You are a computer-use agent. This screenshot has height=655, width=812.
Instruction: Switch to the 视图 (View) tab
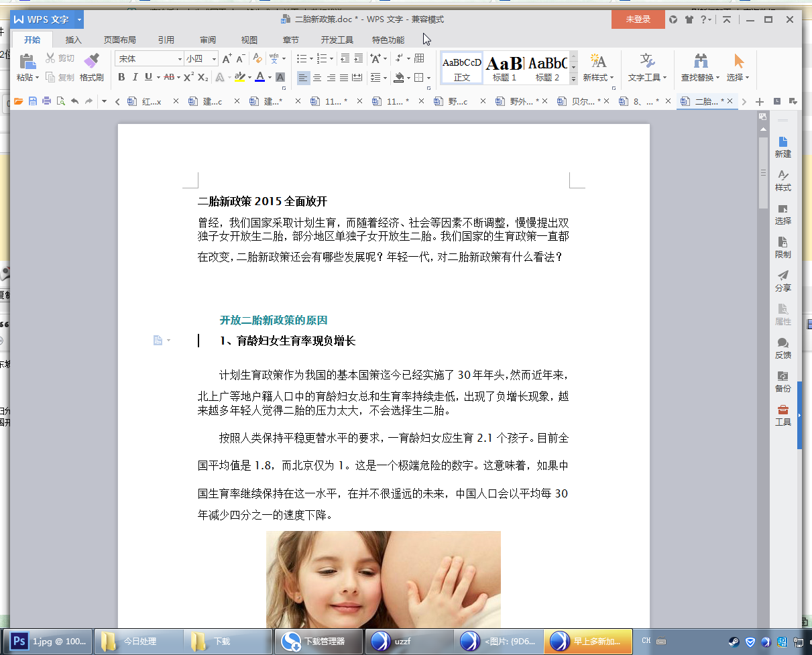point(249,40)
